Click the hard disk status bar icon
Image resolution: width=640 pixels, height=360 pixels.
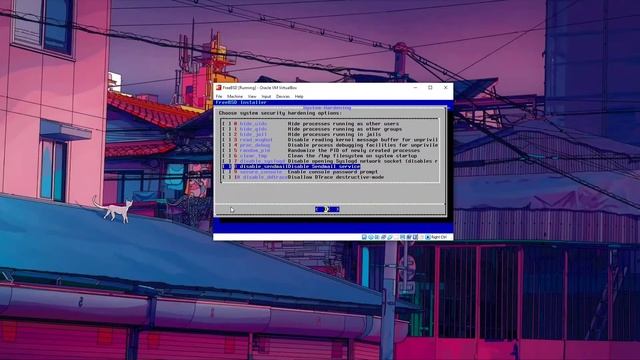pos(364,237)
